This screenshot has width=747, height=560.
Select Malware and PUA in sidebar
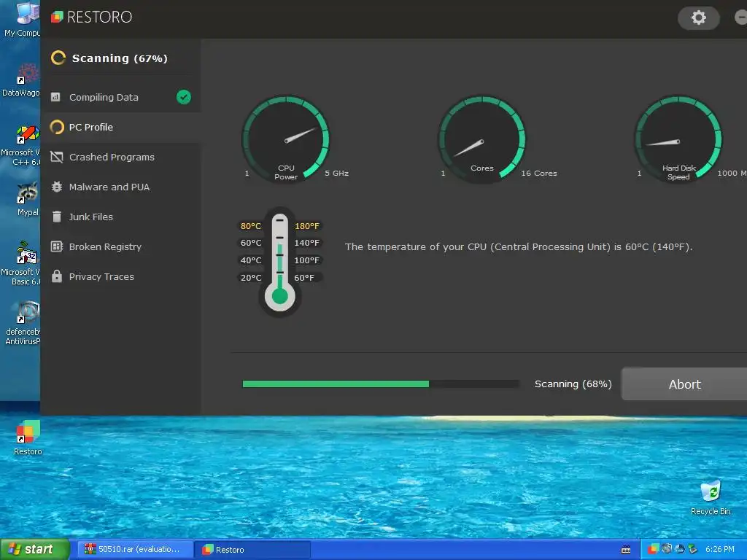pos(120,187)
